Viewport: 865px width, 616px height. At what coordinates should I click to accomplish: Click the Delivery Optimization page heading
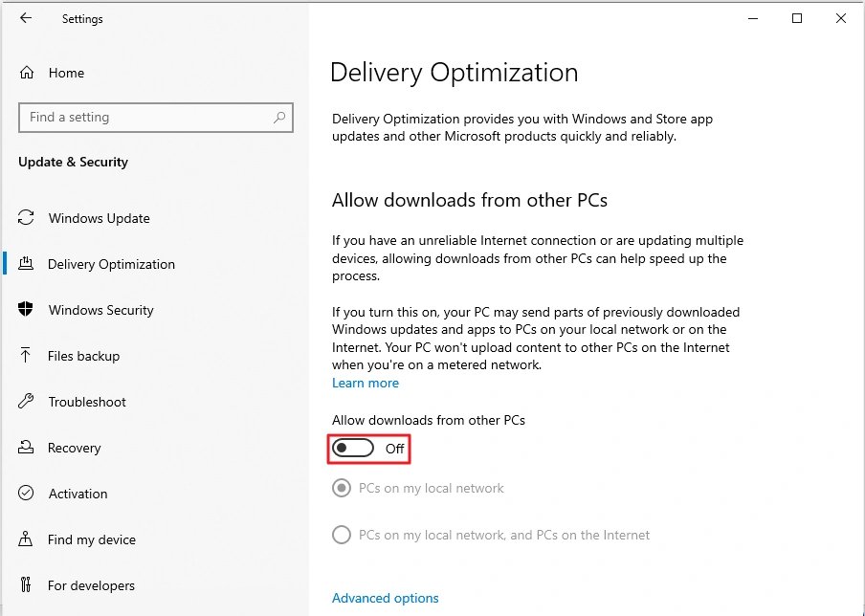[x=454, y=73]
